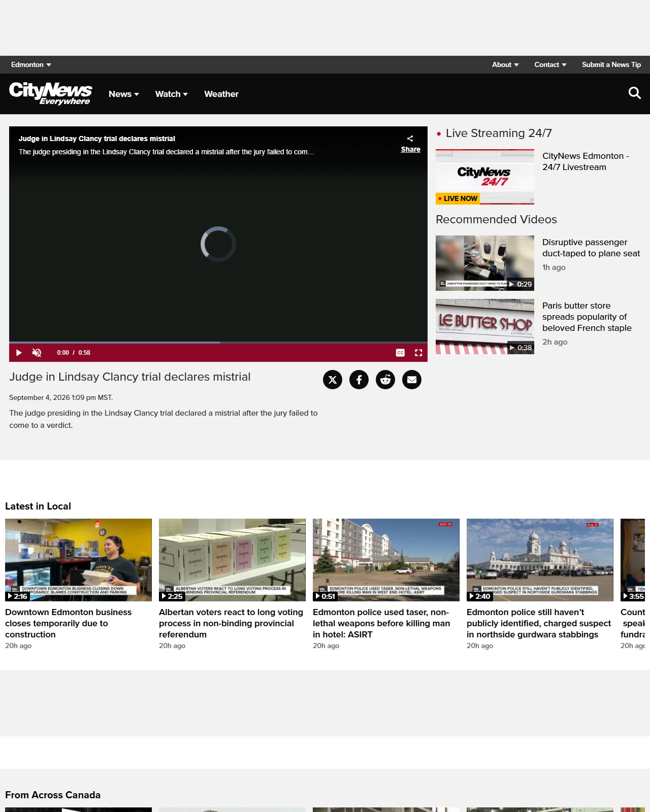Open the About dropdown menu
The width and height of the screenshot is (650, 812).
[505, 64]
